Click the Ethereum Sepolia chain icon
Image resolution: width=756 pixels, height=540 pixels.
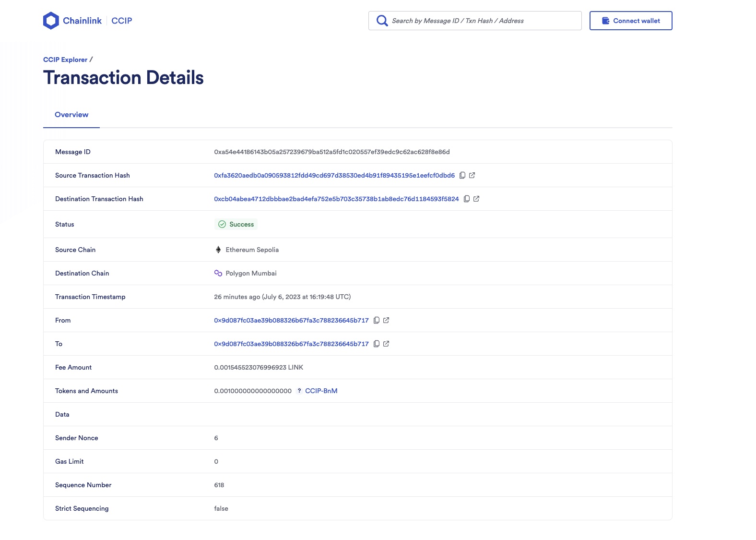click(218, 250)
